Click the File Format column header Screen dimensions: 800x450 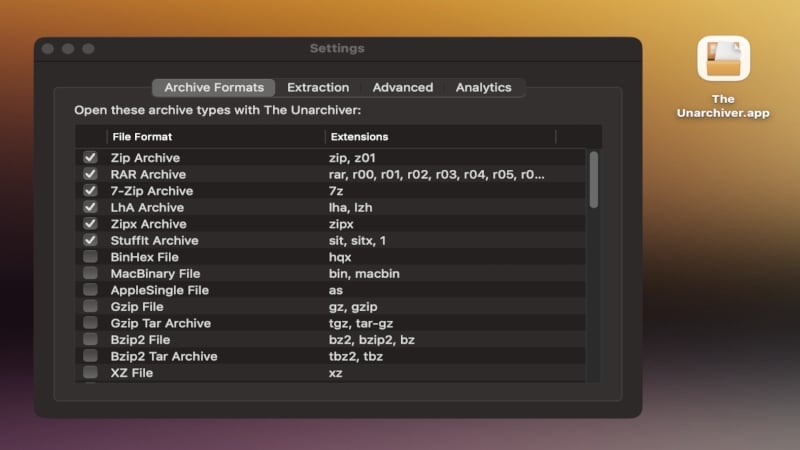point(216,137)
